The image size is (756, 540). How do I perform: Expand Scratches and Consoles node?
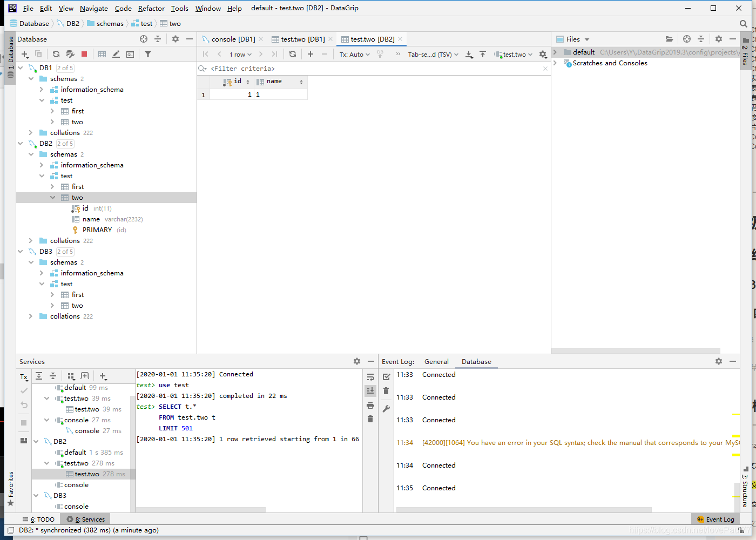(x=555, y=63)
